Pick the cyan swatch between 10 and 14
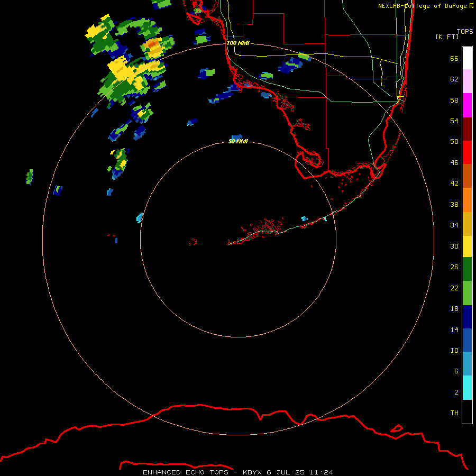The image size is (476, 476). tap(467, 388)
